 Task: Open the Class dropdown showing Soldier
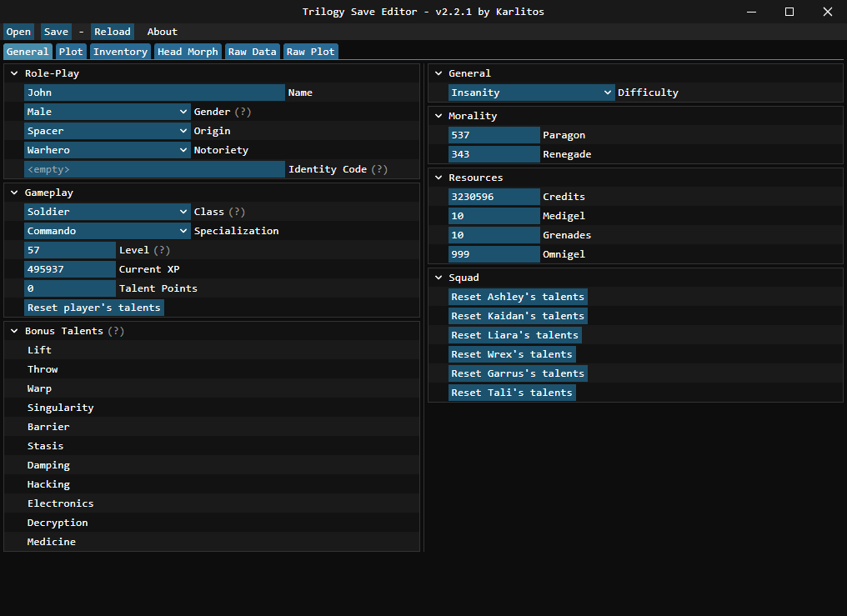108,212
